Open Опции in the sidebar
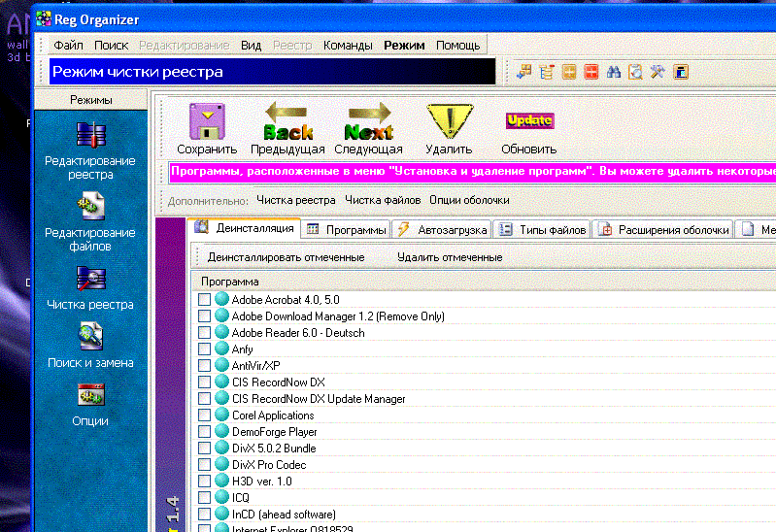 coord(90,405)
